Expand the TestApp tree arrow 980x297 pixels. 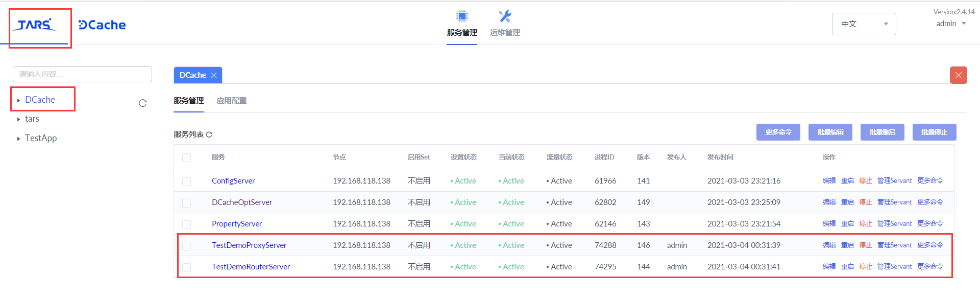[18, 139]
